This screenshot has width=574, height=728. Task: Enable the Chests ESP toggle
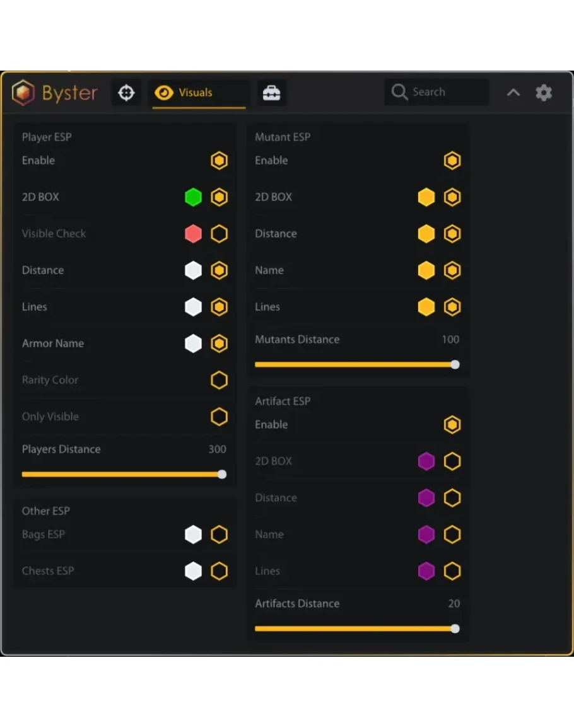(x=219, y=571)
